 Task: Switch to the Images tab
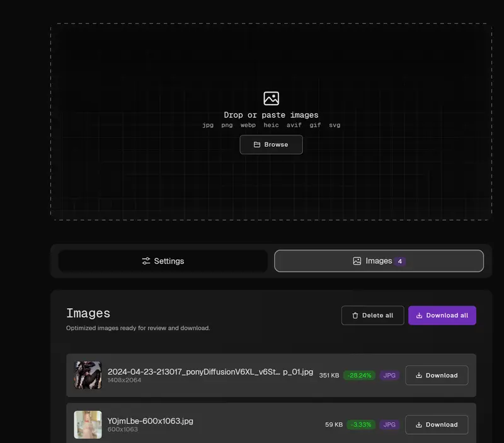point(379,261)
